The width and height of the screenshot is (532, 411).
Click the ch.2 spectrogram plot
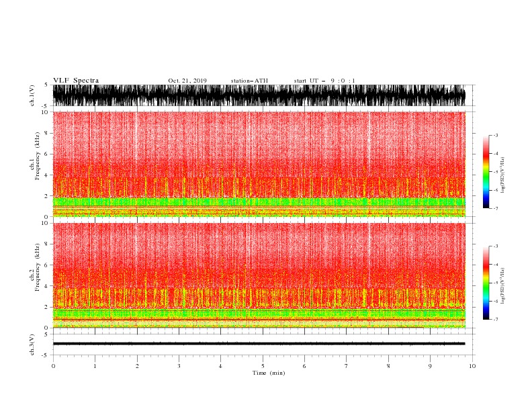(x=259, y=275)
